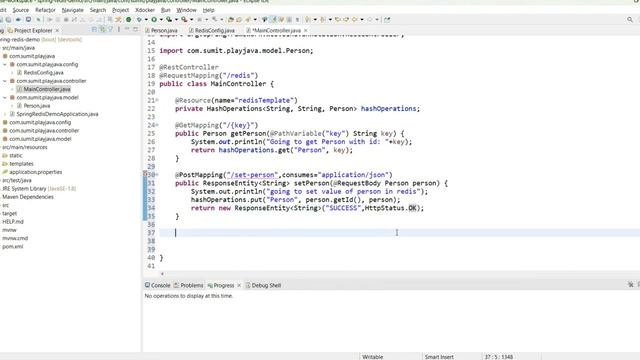Open the Run menu
Screen dimensions: 640x360
tap(165, 10)
